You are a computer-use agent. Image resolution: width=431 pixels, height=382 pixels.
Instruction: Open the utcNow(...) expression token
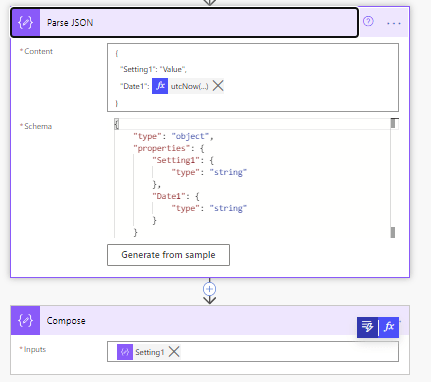point(189,86)
